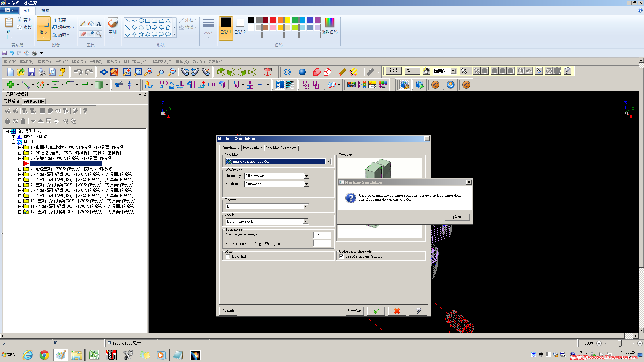Select the Text tool (A) in Paint
The height and width of the screenshot is (362, 644).
tap(99, 23)
